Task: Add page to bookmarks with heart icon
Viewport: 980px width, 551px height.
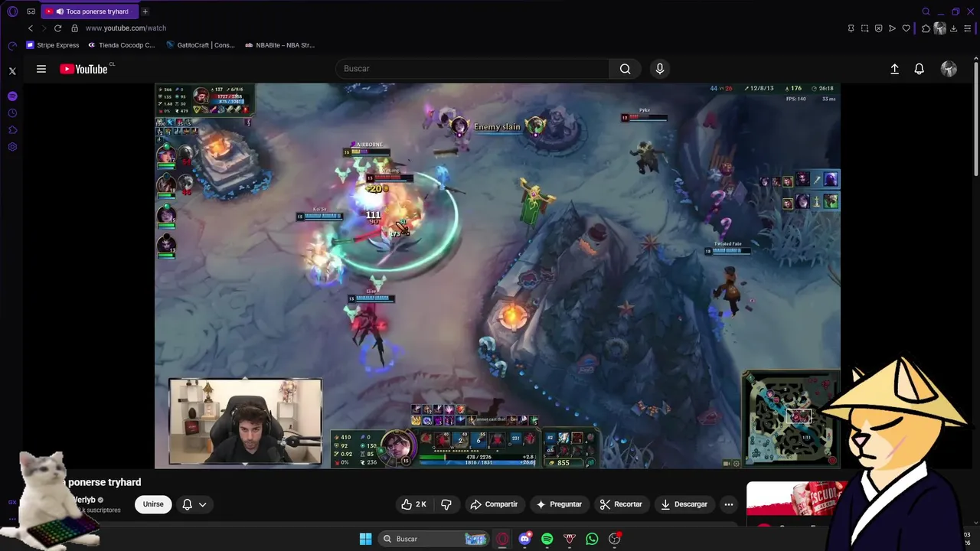Action: [906, 28]
